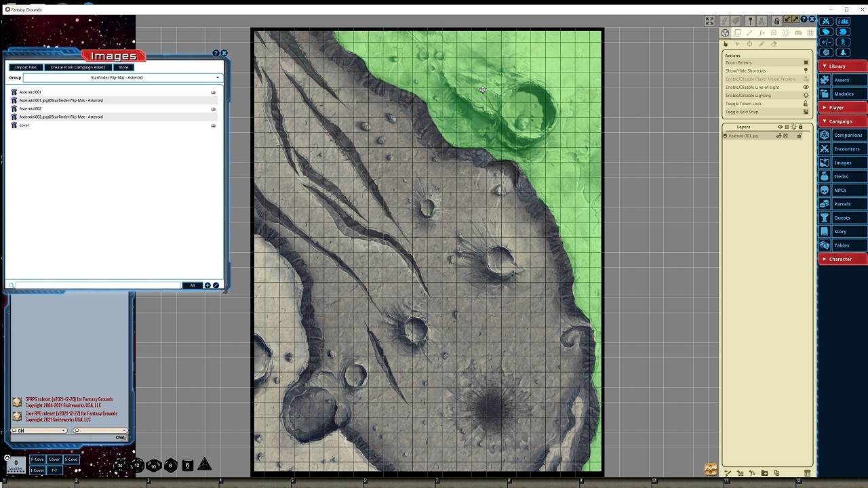Click the Create From Campaign Assets button
This screenshot has width=868, height=488.
pos(78,67)
